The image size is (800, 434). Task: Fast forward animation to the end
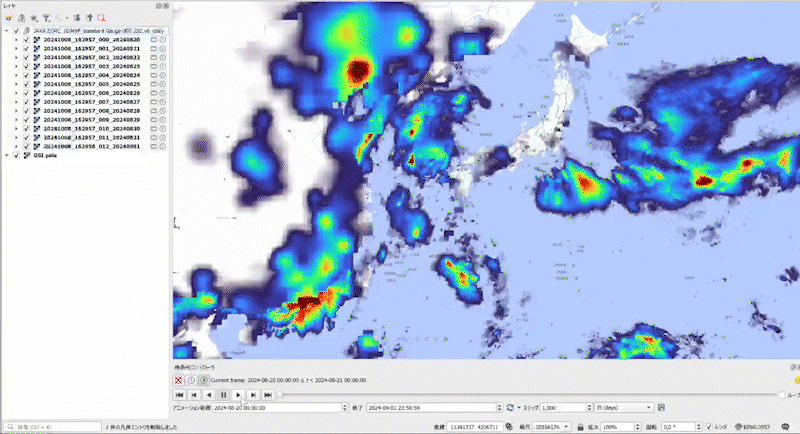click(x=268, y=395)
